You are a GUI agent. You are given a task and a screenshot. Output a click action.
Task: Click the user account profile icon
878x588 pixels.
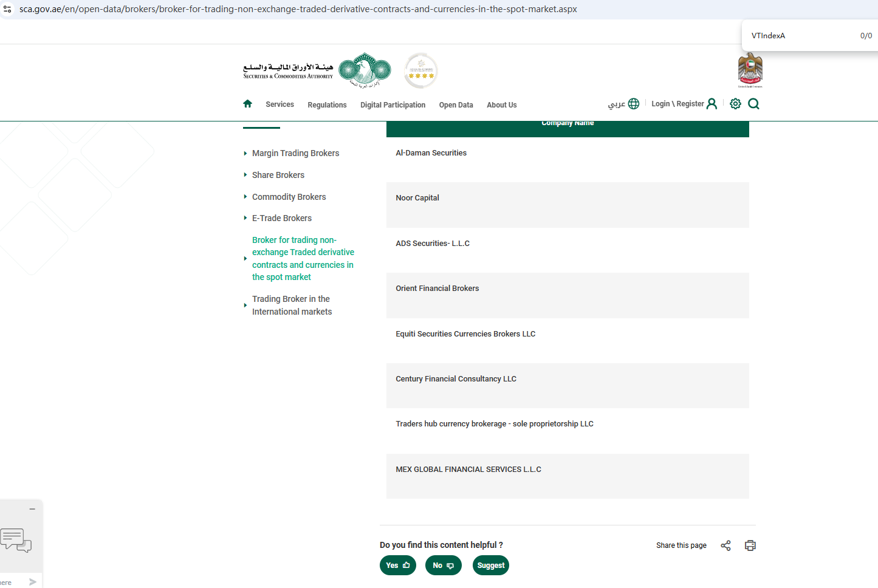click(712, 104)
